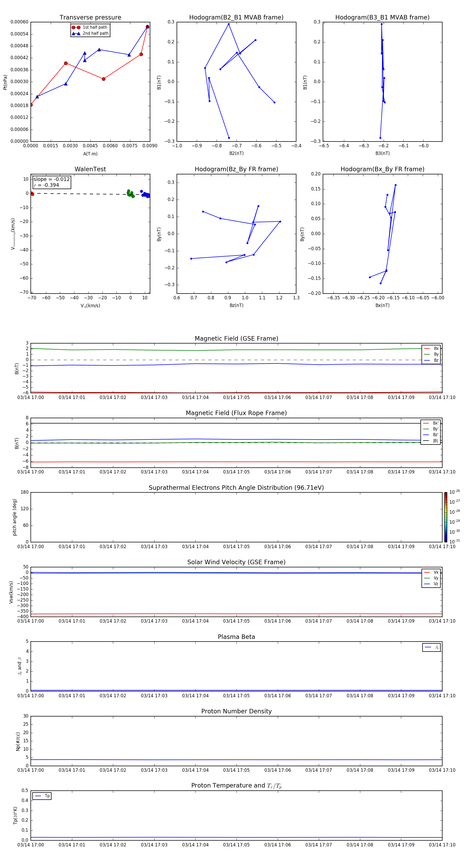Click the By legend entry in GSE magnetic field
Image resolution: width=473 pixels, height=868 pixels.
(x=431, y=354)
